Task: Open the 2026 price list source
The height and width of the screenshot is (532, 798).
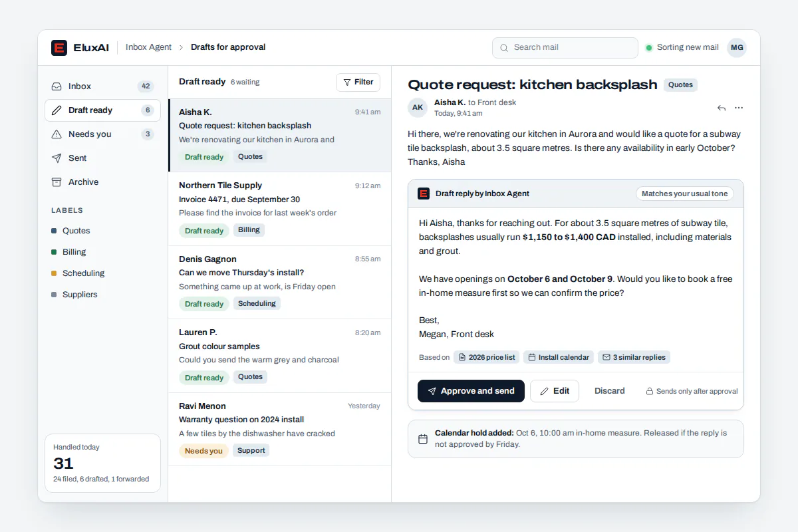Action: (x=487, y=357)
